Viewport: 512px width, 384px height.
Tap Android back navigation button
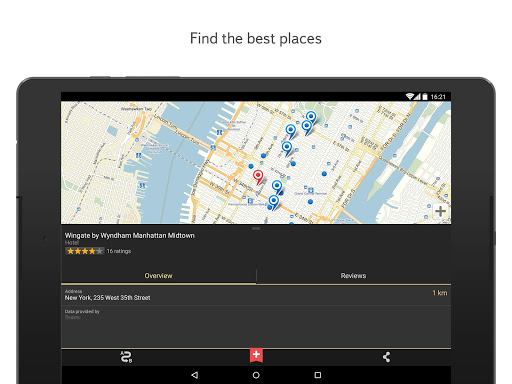pos(195,375)
